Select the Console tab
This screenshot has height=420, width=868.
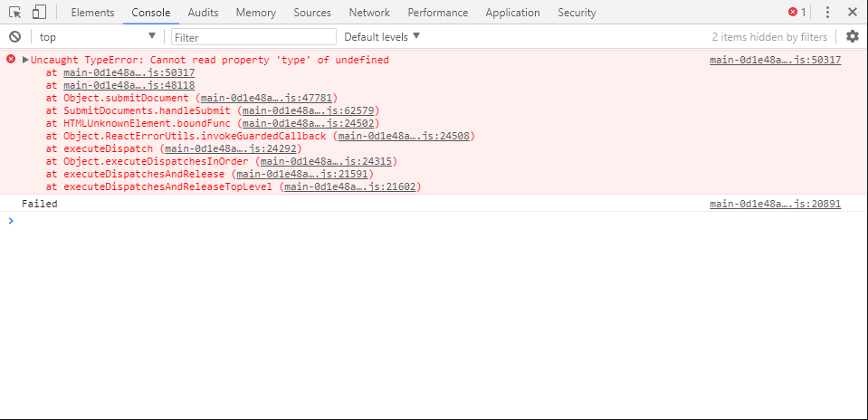[151, 12]
